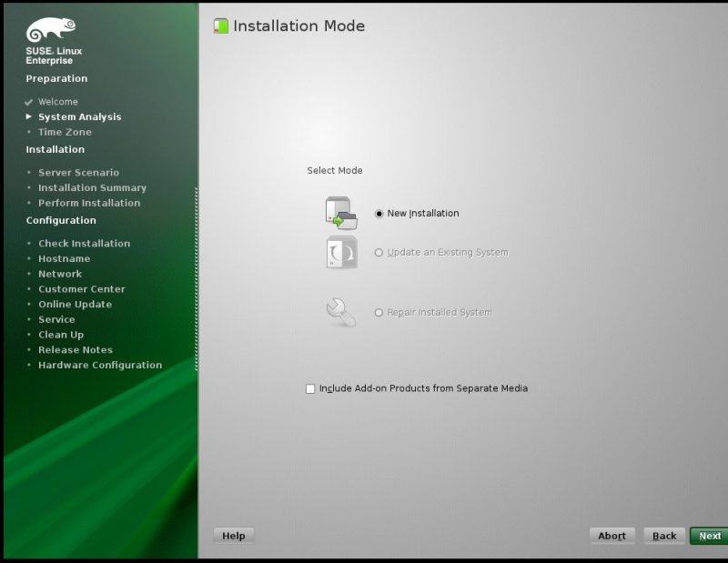This screenshot has height=563, width=728.
Task: Enable Include Add-on Products from Separate Media
Action: tap(311, 388)
